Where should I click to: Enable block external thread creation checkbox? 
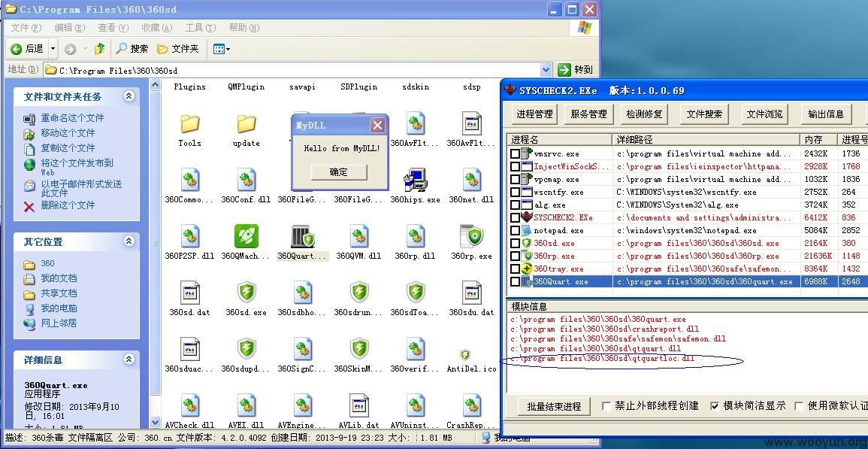pos(606,406)
